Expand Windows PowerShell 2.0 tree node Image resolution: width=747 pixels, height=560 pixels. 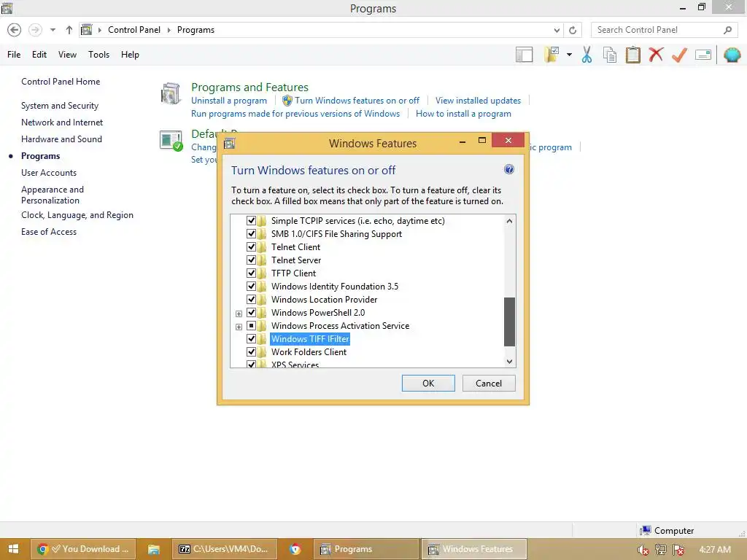[x=239, y=314]
